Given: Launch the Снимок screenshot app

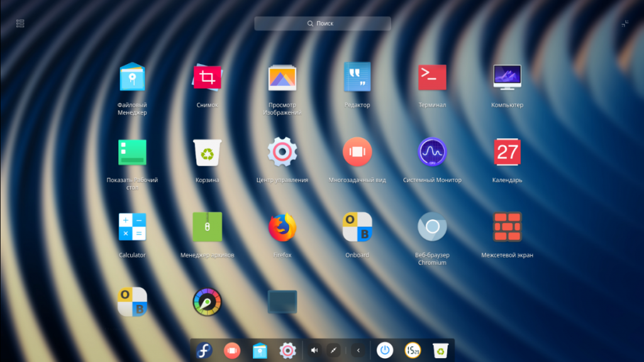Looking at the screenshot, I should pos(207,78).
